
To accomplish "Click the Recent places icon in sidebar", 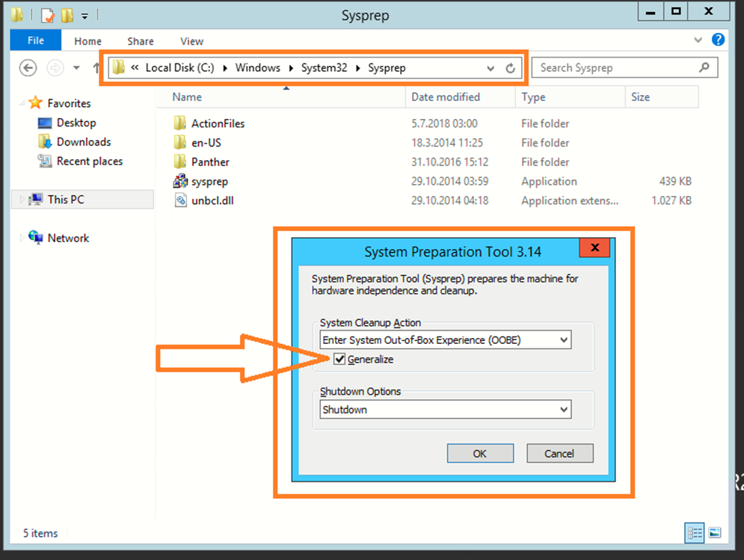I will click(45, 161).
